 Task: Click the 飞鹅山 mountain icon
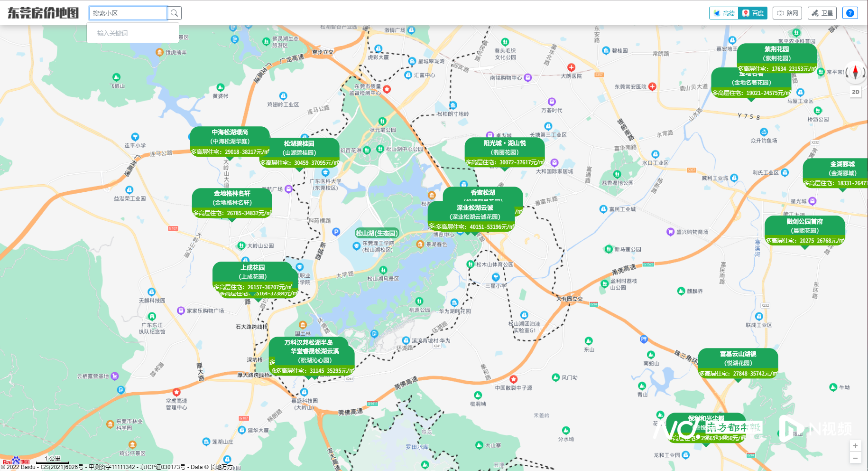click(x=116, y=77)
